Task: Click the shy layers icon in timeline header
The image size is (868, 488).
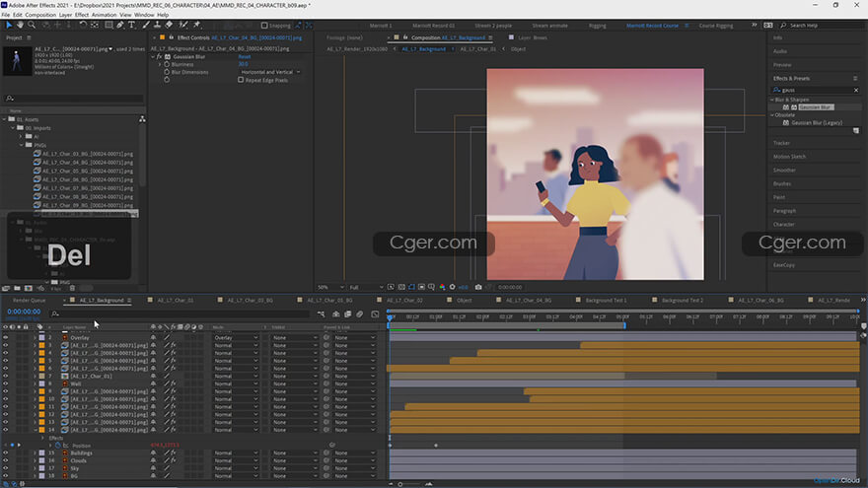Action: coord(336,314)
